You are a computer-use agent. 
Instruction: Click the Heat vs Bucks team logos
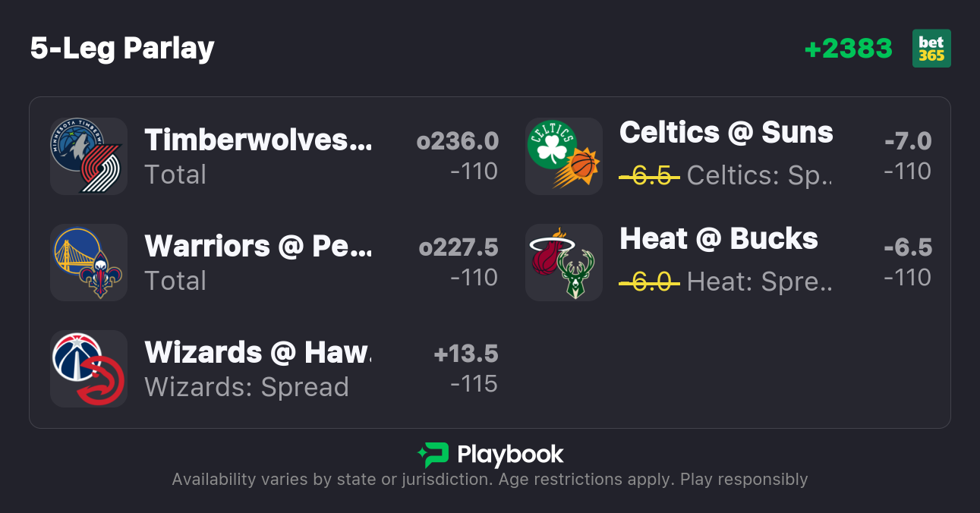563,263
